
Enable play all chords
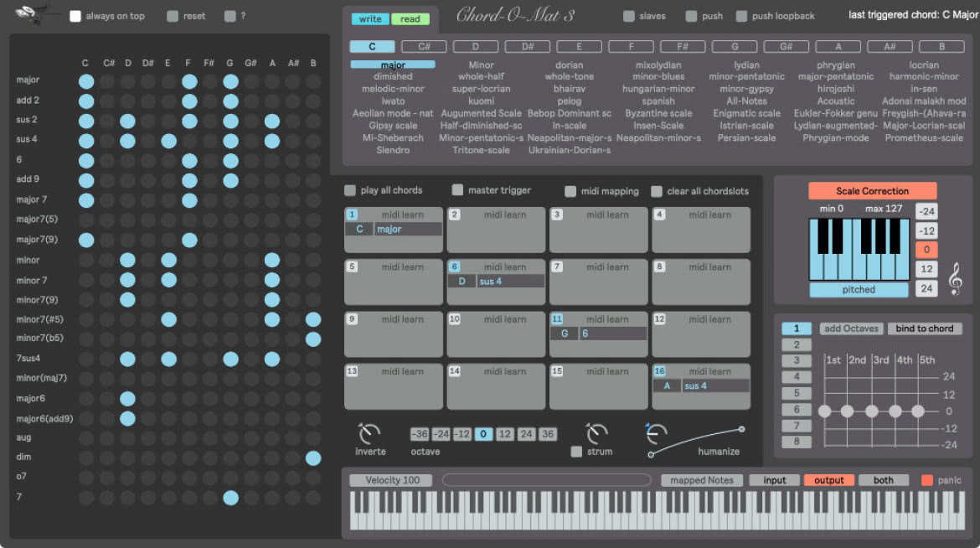coord(350,190)
